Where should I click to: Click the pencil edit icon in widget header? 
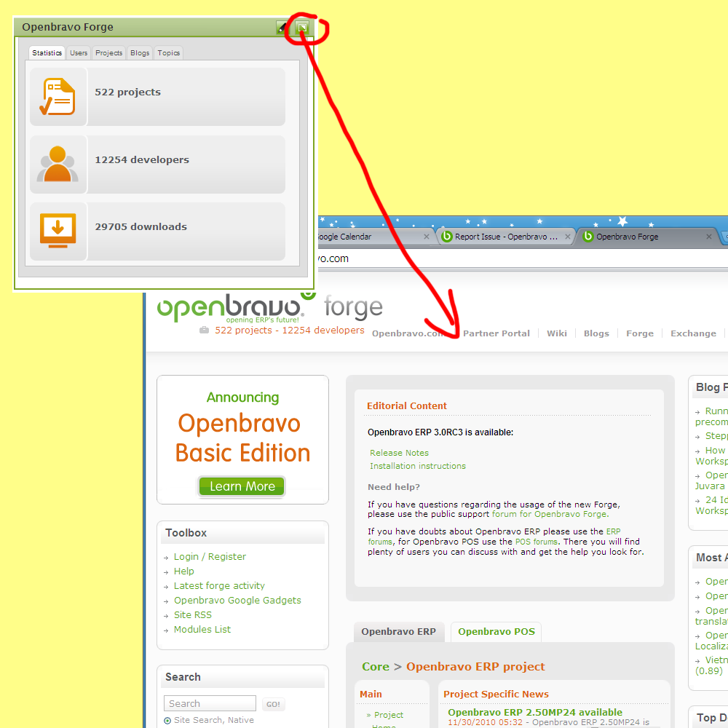(x=282, y=28)
